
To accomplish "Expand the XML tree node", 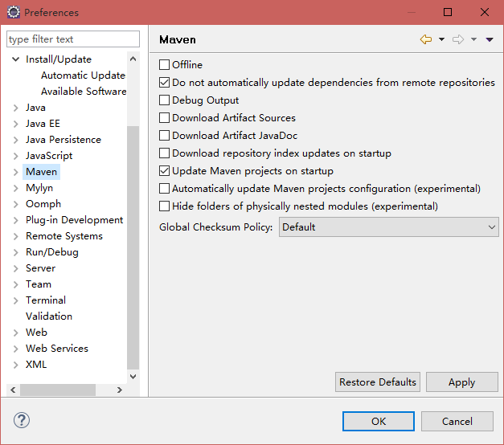I will pyautogui.click(x=15, y=365).
